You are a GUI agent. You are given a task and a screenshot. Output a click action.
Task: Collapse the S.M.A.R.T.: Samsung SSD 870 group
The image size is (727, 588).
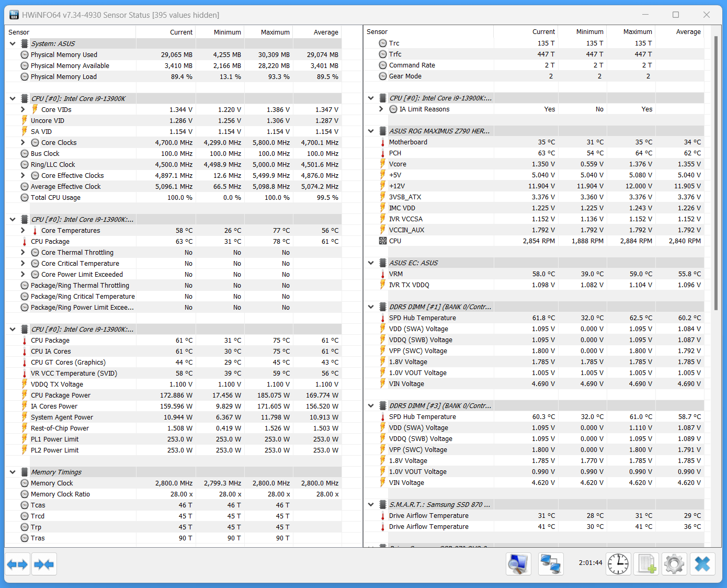pyautogui.click(x=371, y=505)
